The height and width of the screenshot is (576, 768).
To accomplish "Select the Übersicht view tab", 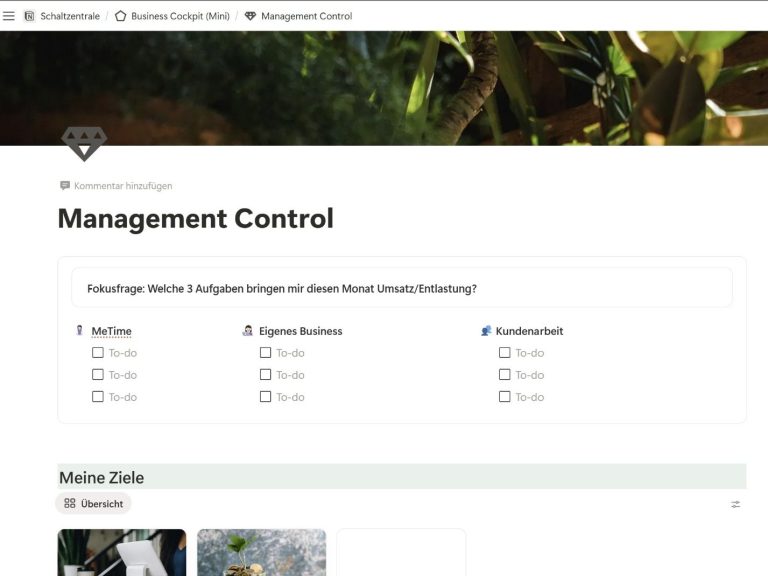I will (93, 504).
